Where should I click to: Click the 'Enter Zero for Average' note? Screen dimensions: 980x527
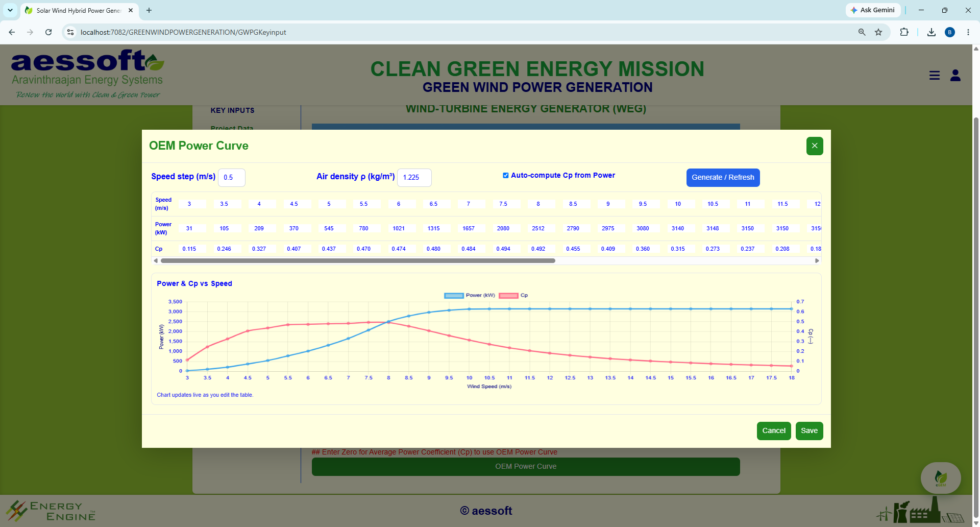coord(434,452)
